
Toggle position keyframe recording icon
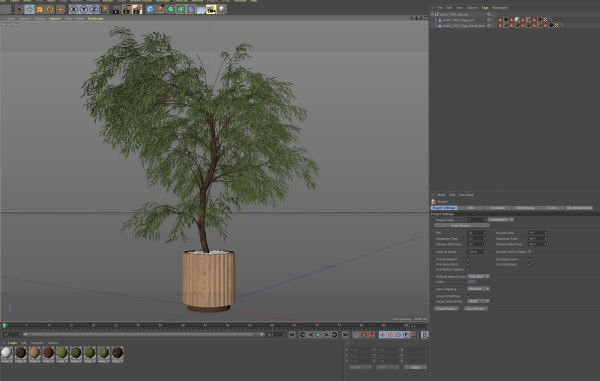[382, 335]
